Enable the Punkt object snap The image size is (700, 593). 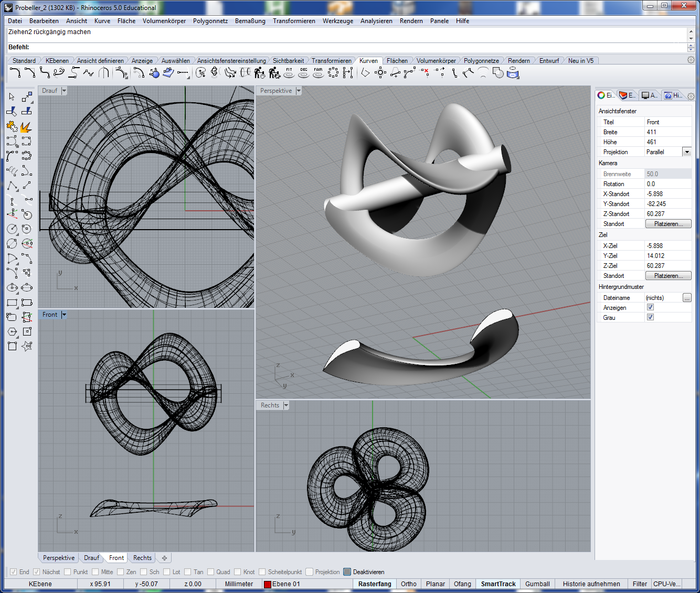coord(69,572)
